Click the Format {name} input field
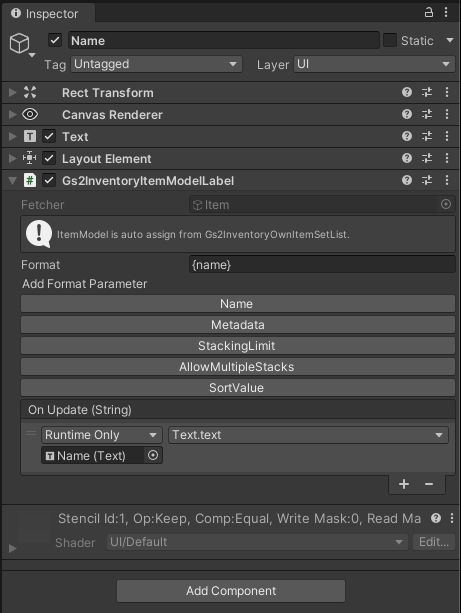The image size is (461, 613). coord(322,265)
